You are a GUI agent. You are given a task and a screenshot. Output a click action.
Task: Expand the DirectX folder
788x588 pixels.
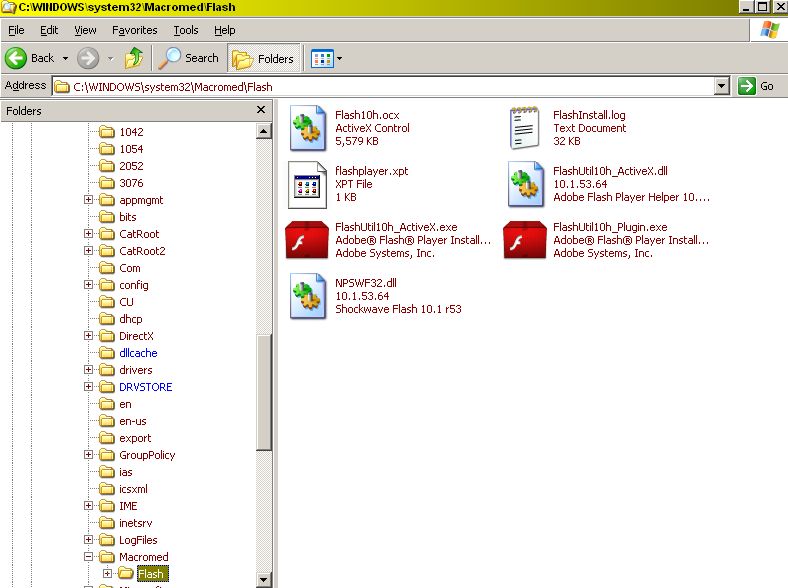(88, 335)
